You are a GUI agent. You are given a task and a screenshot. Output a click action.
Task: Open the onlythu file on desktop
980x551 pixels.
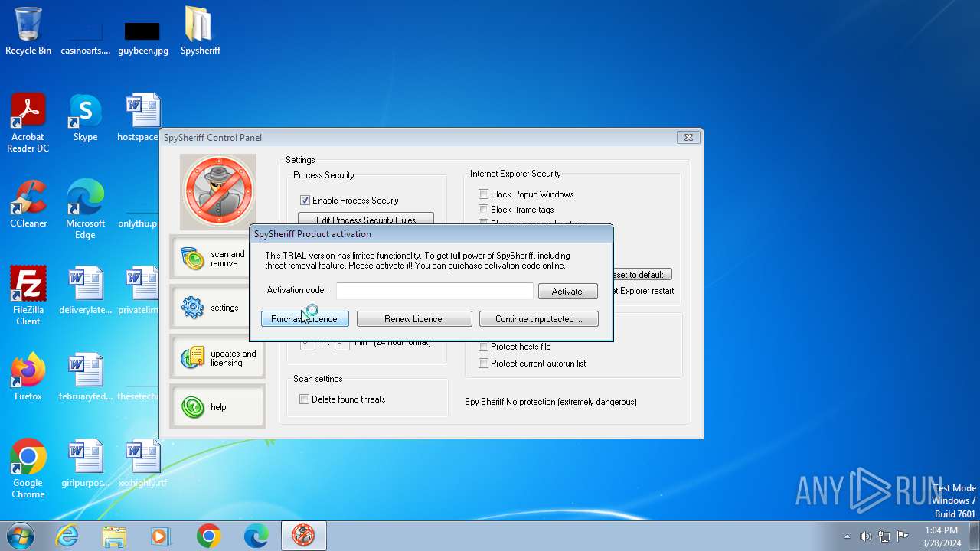(139, 218)
